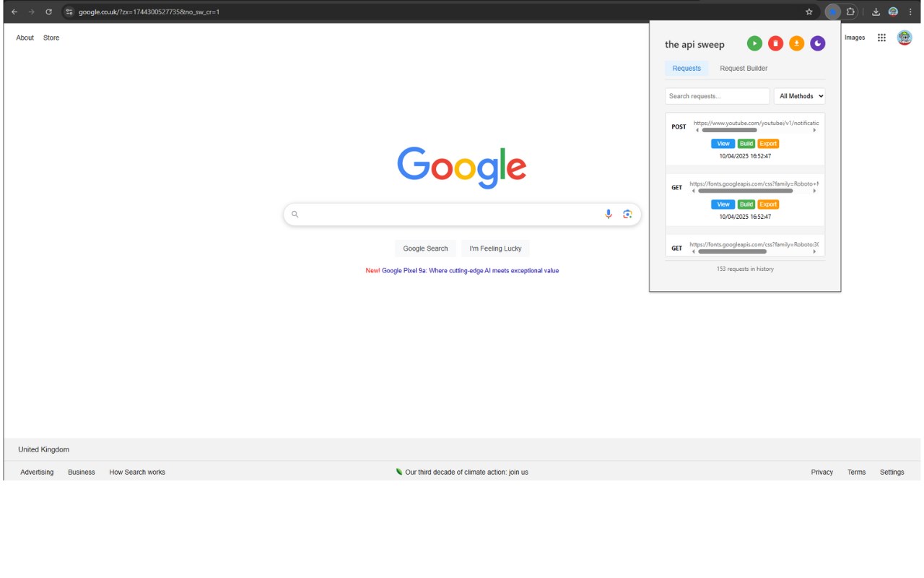Viewport: 924px width, 578px height.
Task: Click the scrollbar thumb of Roboto+ URL
Action: click(745, 191)
